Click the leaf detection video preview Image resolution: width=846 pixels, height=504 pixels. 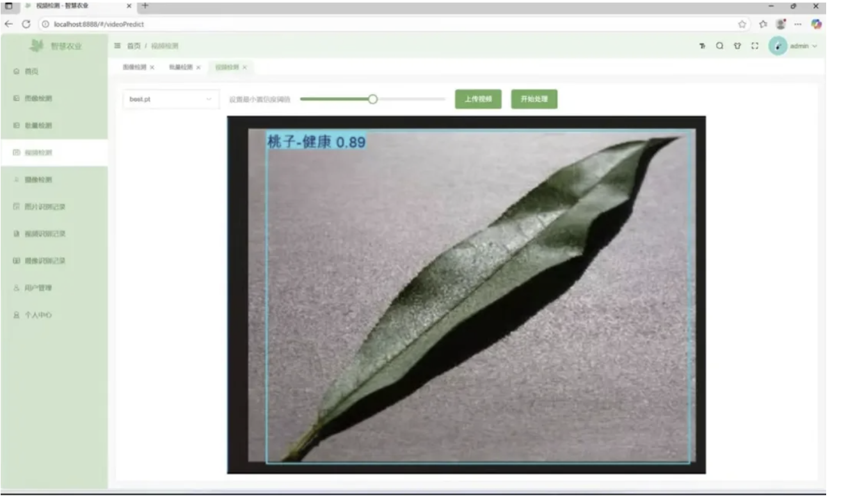[467, 295]
